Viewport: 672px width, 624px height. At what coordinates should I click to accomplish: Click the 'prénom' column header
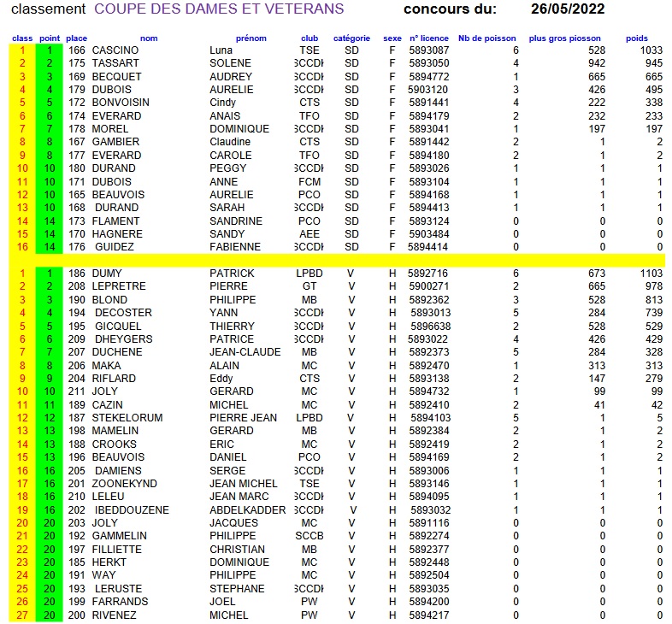[251, 38]
